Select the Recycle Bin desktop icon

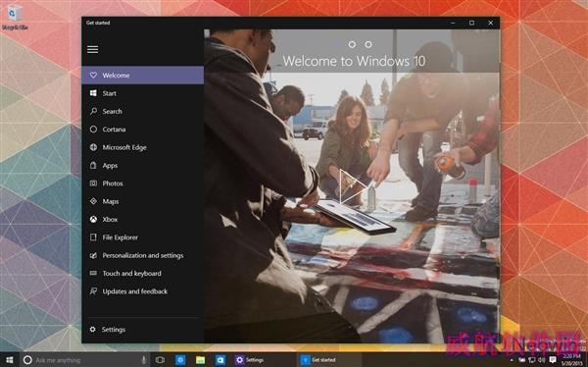pyautogui.click(x=15, y=18)
